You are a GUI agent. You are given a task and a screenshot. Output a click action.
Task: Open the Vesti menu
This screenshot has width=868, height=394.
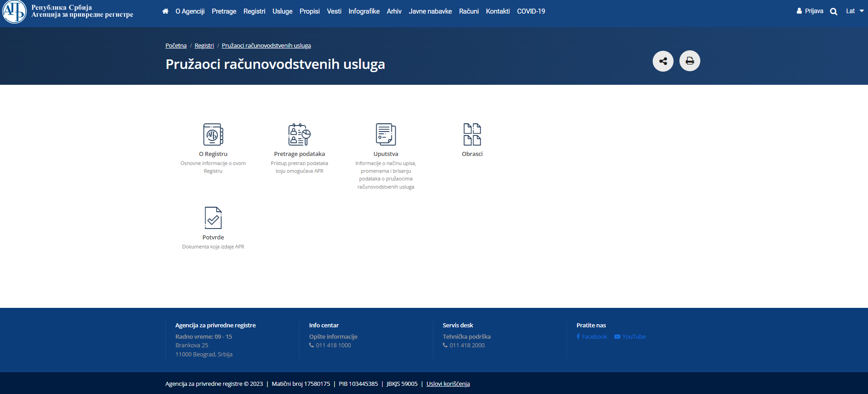(334, 11)
